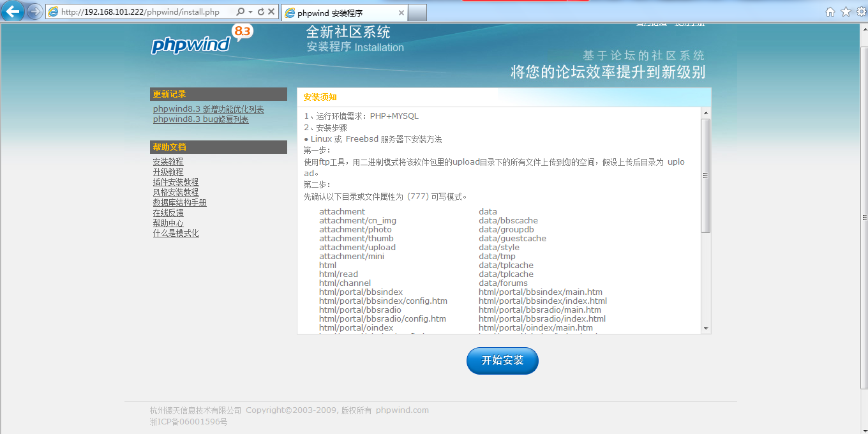
Task: Open the 帮助中心 link
Action: tap(168, 223)
